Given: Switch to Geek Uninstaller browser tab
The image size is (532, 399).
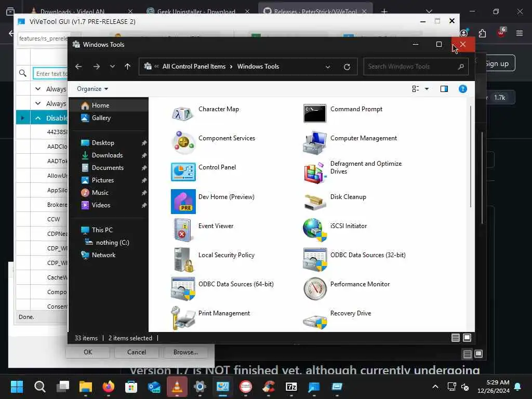Looking at the screenshot, I should click(196, 11).
